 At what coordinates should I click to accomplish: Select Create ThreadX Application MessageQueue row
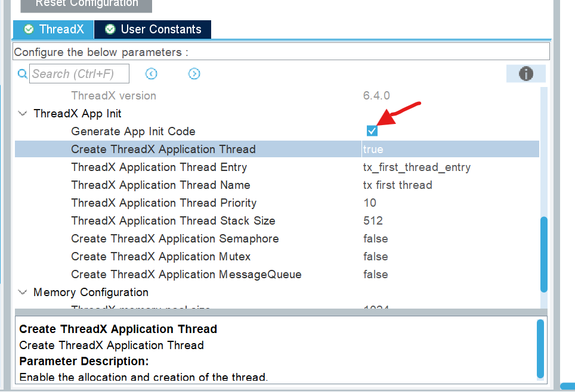(277, 275)
